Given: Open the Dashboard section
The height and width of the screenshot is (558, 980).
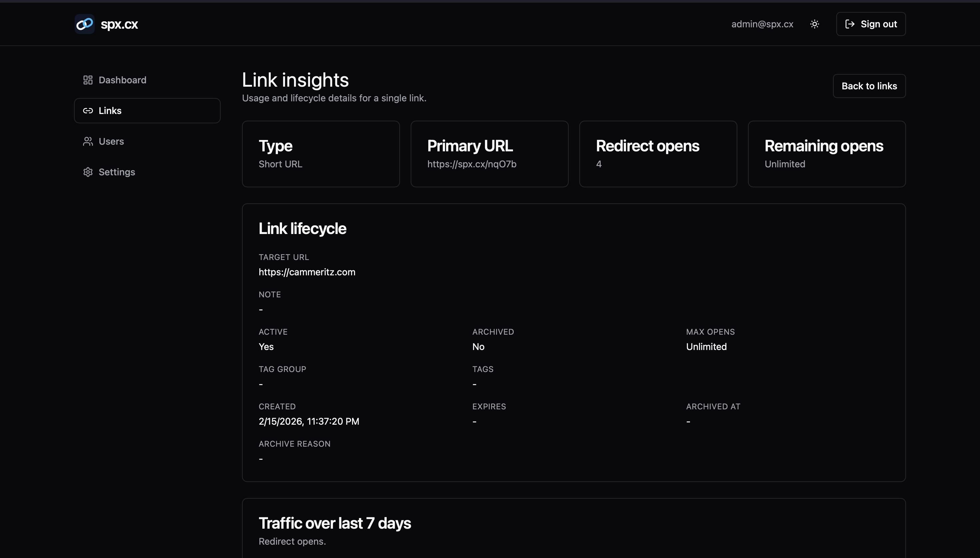Looking at the screenshot, I should point(122,80).
